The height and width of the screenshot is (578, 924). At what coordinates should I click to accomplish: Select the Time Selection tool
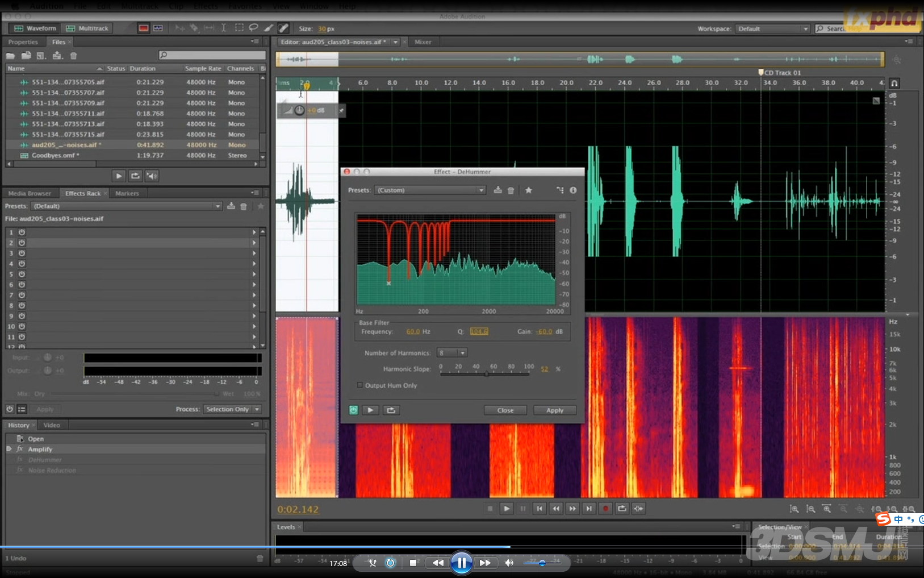click(224, 28)
